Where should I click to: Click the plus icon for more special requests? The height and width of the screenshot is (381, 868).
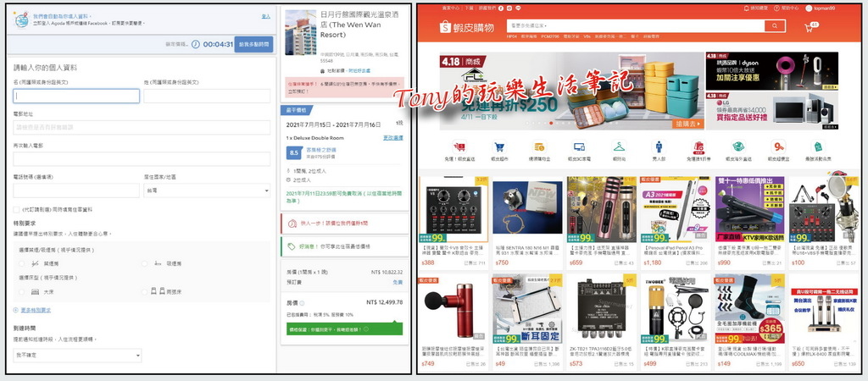(16, 310)
